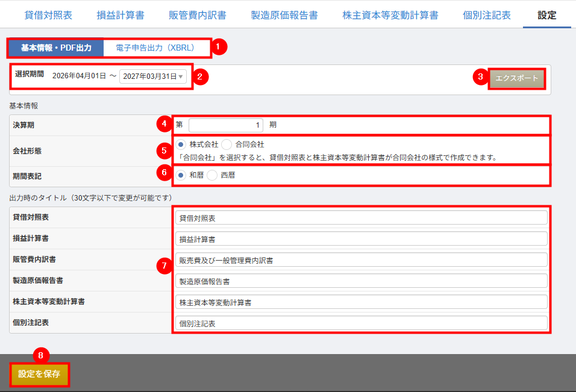Screen dimensions: 576x392
Task: Click the 選択期間 label
Action: pos(30,74)
